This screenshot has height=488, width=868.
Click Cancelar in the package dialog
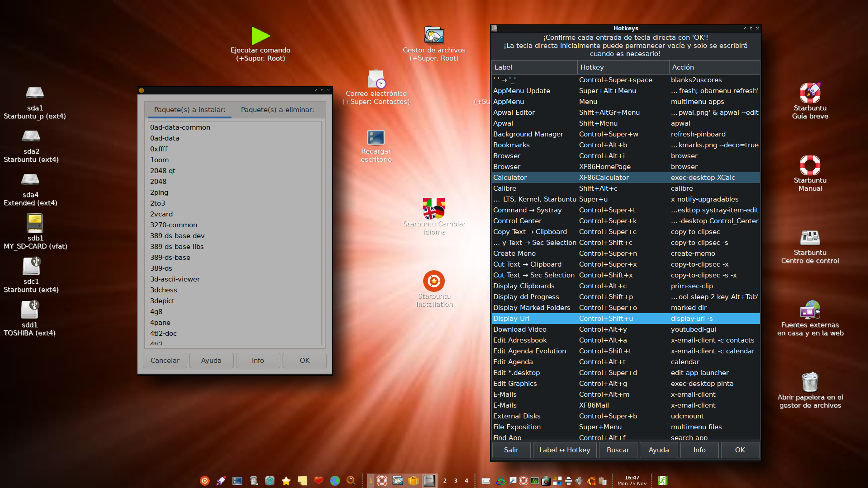pos(165,361)
